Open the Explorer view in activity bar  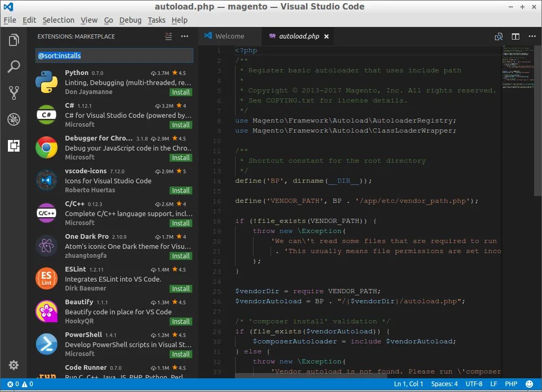click(14, 40)
